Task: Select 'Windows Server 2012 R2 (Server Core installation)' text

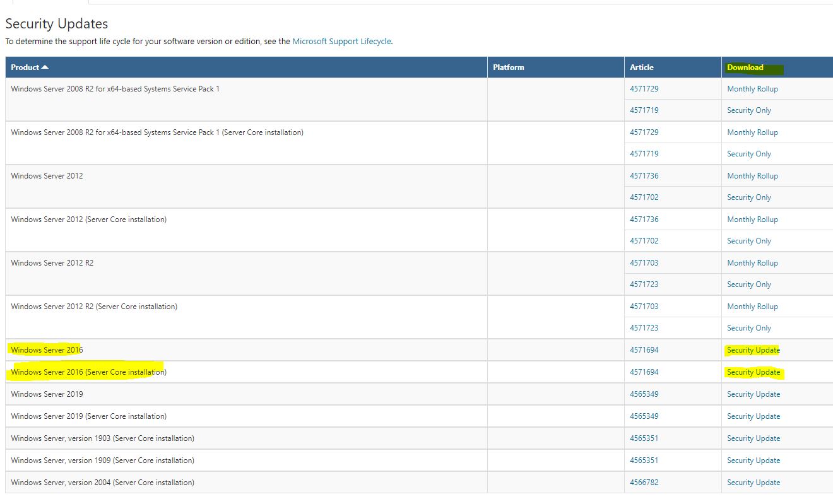Action: click(94, 307)
